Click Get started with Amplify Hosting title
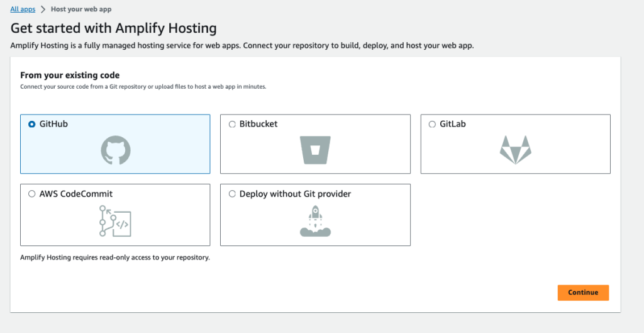The image size is (644, 333). pyautogui.click(x=113, y=28)
